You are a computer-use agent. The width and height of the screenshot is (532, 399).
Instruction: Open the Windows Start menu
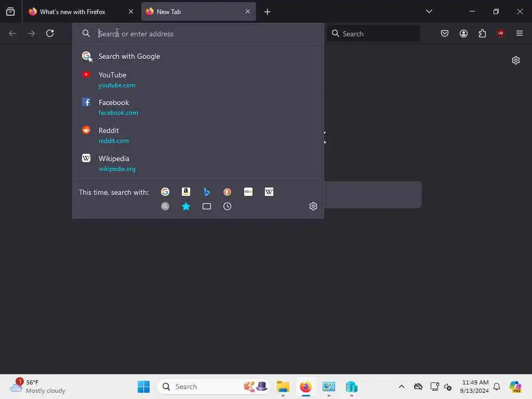(143, 387)
